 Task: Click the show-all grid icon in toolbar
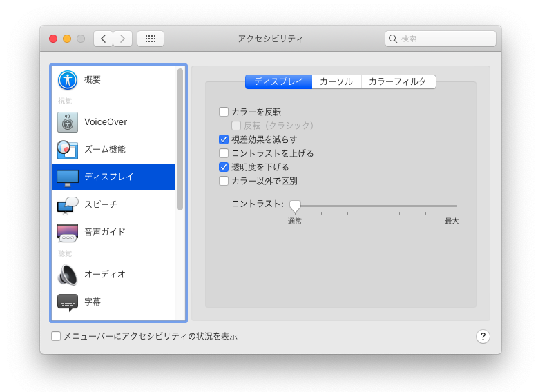(151, 39)
